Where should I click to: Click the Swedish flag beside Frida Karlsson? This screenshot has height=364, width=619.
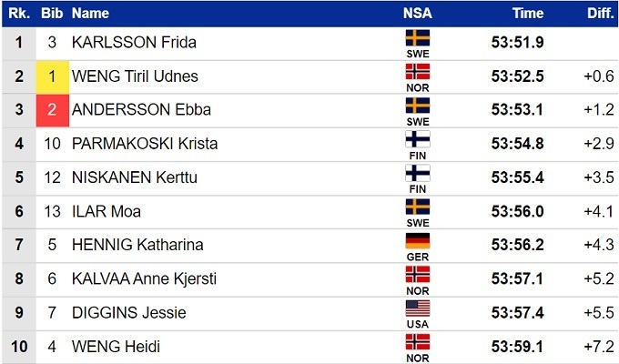418,38
